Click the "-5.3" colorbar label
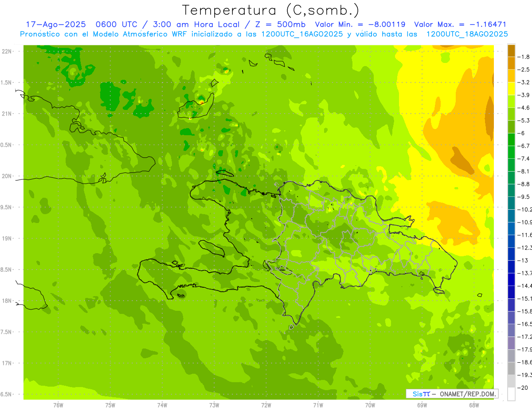 (x=524, y=120)
